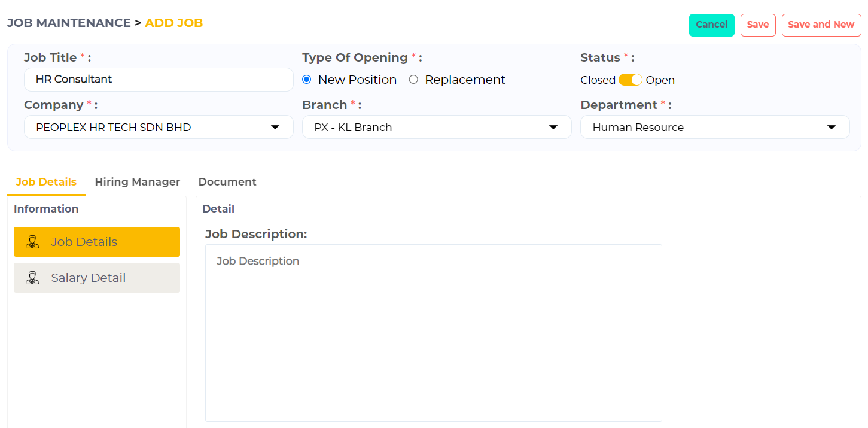868x428 pixels.
Task: Switch to the Hiring Manager tab
Action: (x=137, y=182)
